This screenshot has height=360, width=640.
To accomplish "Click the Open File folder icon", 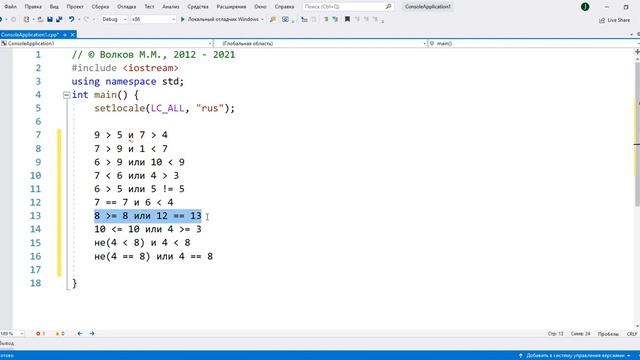I will 40,19.
